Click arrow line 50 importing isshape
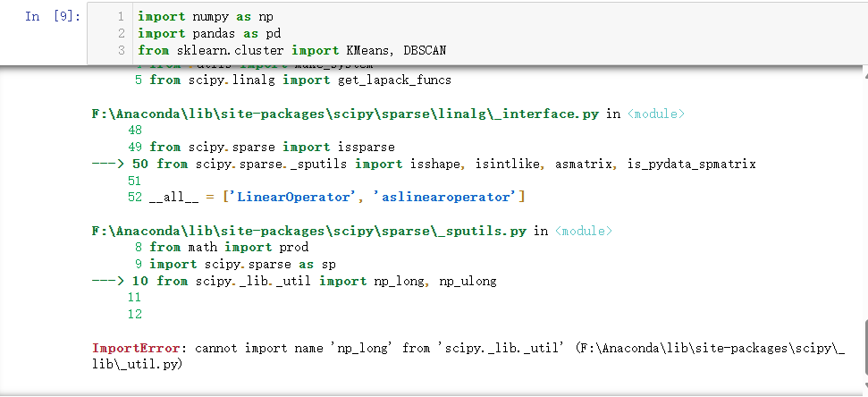868x397 pixels. [424, 164]
